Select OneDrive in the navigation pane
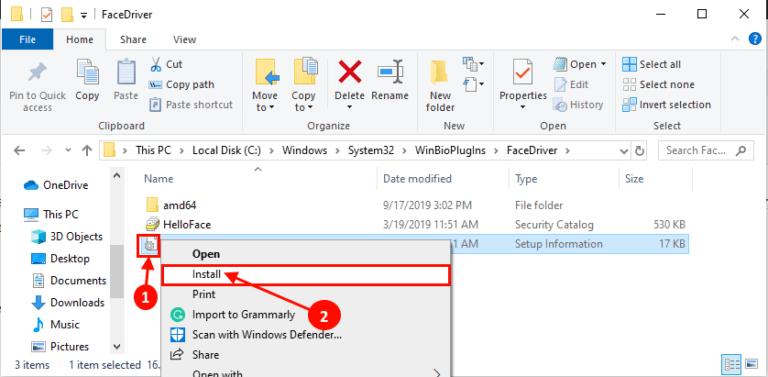Screen dimensions: 768x377 pyautogui.click(x=57, y=186)
